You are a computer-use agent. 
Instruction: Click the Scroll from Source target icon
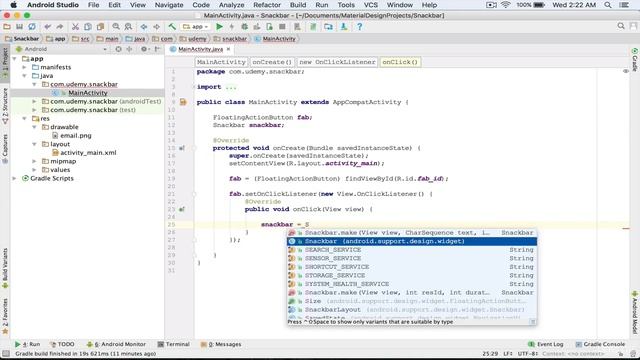118,49
